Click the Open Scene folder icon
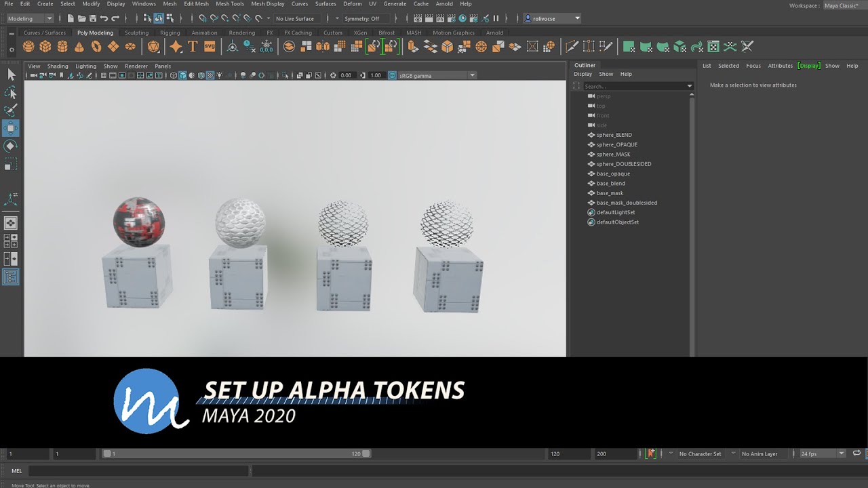The width and height of the screenshot is (868, 488). (x=81, y=18)
